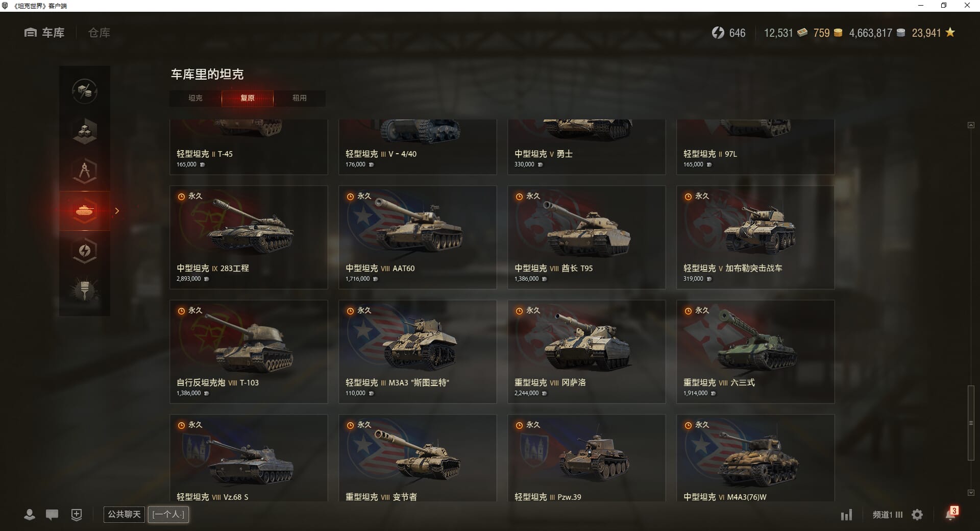Click the scrollbar down arrow
The height and width of the screenshot is (531, 980).
(x=971, y=493)
